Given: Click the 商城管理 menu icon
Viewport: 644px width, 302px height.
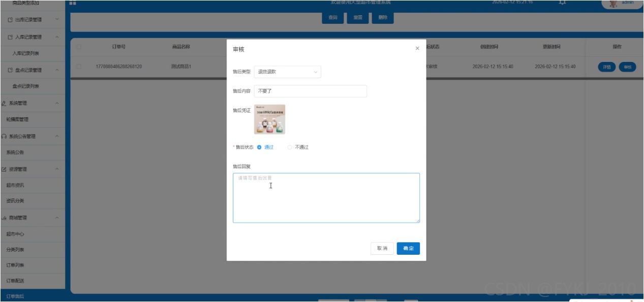Looking at the screenshot, I should [4, 218].
